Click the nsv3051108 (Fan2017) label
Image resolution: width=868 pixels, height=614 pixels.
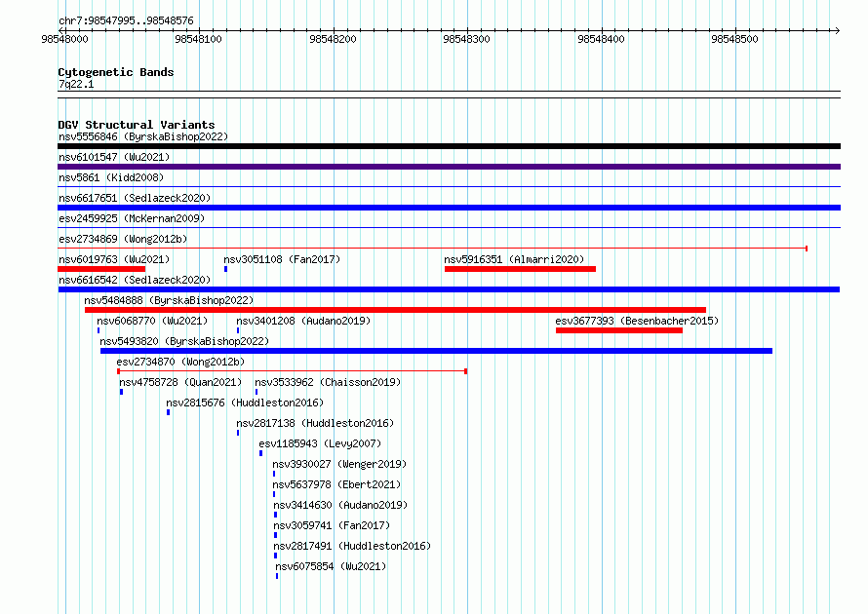tap(282, 259)
